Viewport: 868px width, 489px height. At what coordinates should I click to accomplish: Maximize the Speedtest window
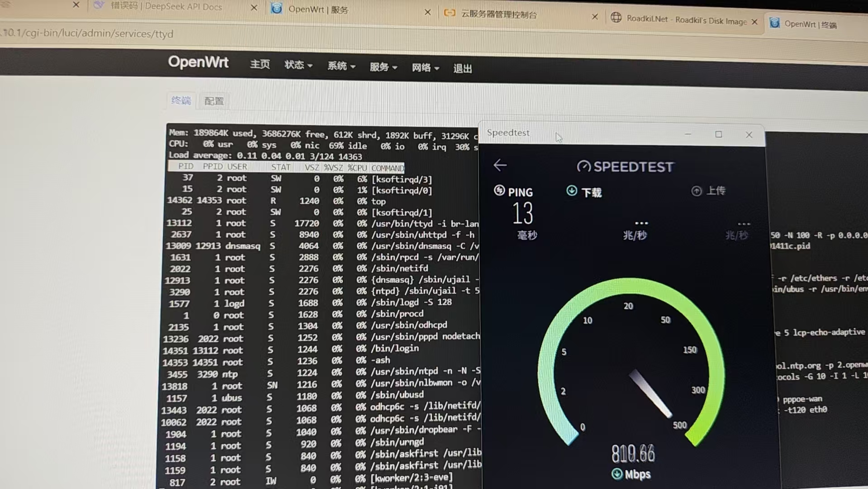tap(718, 134)
